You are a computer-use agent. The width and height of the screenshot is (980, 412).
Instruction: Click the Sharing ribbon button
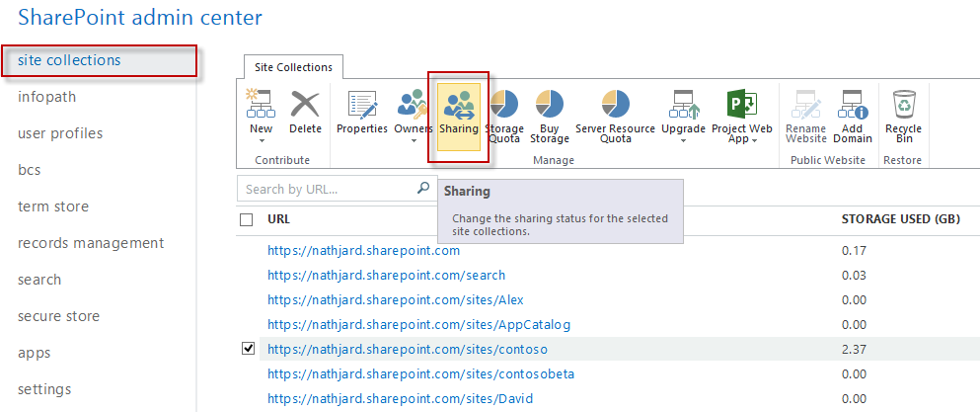[459, 117]
